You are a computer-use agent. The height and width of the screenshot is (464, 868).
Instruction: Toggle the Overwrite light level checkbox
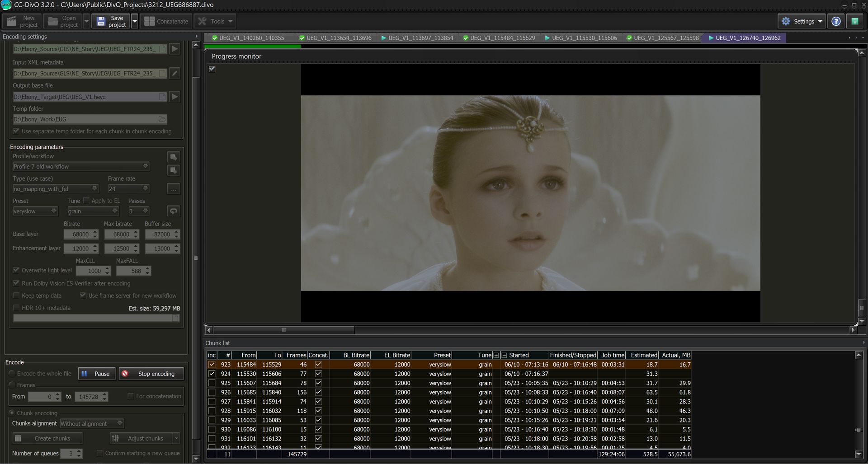coord(16,270)
